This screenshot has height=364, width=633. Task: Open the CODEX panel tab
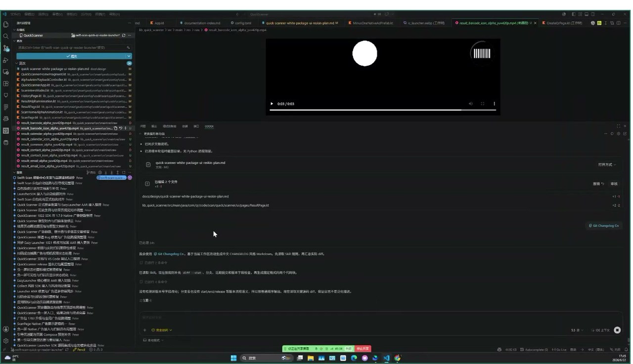[x=209, y=126]
